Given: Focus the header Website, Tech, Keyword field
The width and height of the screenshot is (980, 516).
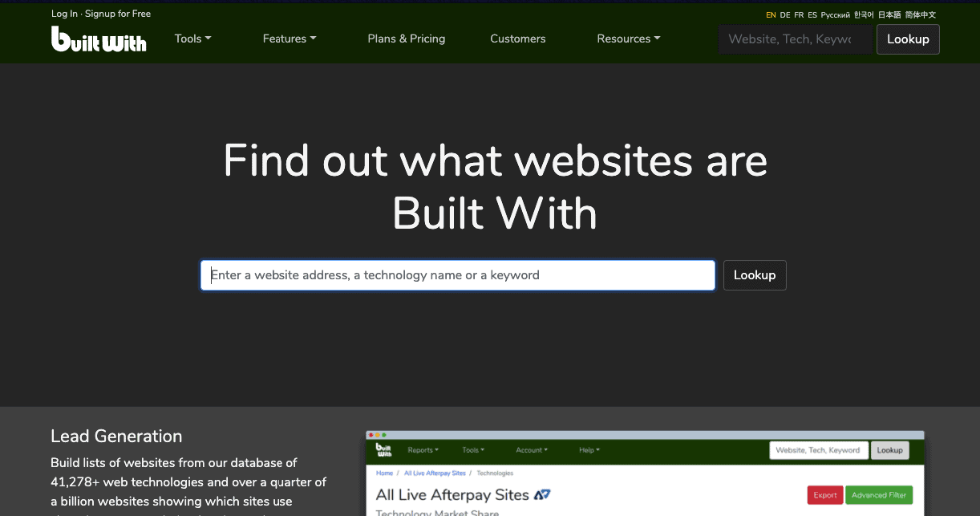Looking at the screenshot, I should [795, 39].
